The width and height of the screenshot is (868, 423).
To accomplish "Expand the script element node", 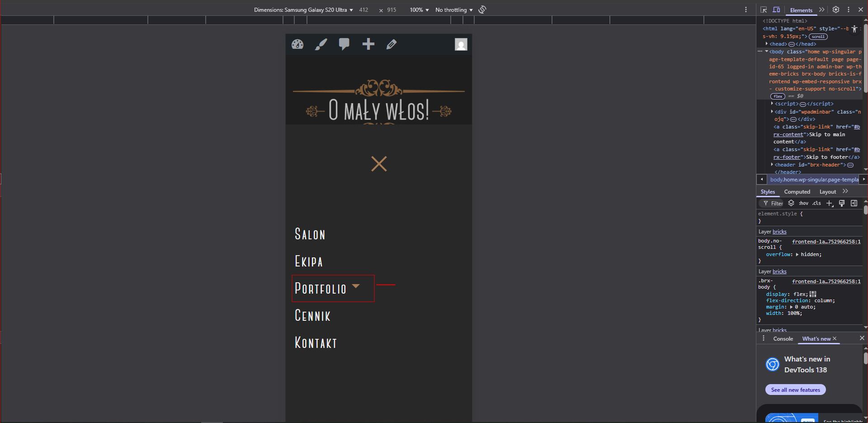I will coord(772,104).
